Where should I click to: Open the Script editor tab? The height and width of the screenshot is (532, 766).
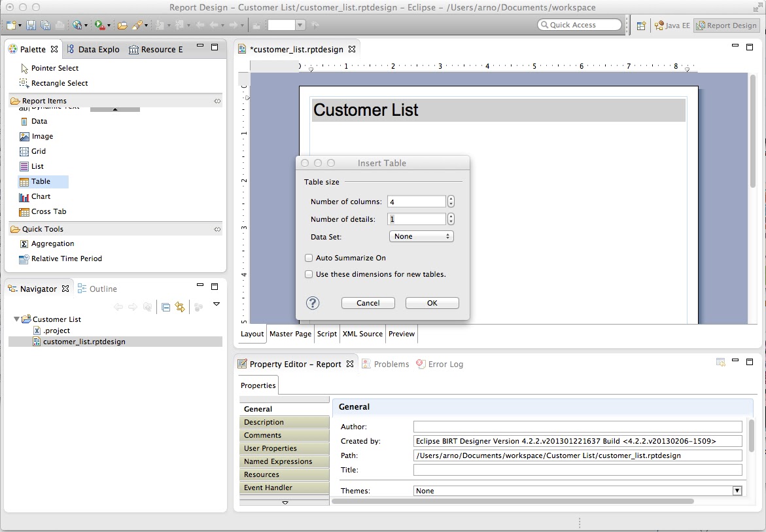pyautogui.click(x=327, y=334)
